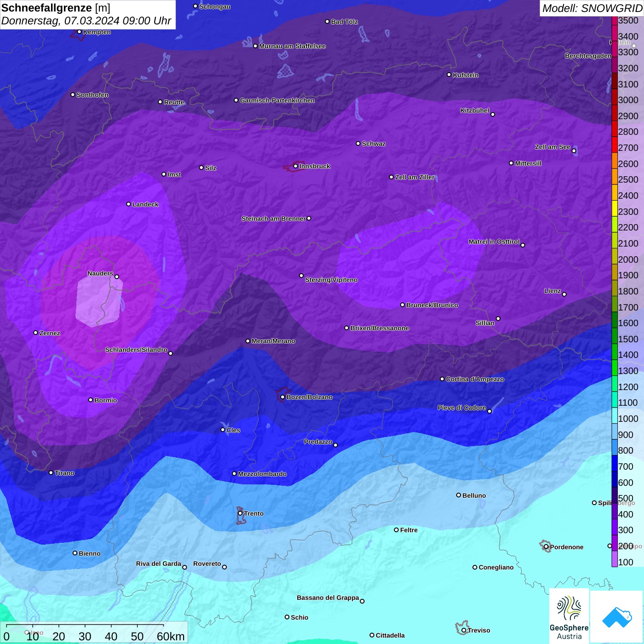
Task: Click the Predazzo label
Action: point(318,442)
